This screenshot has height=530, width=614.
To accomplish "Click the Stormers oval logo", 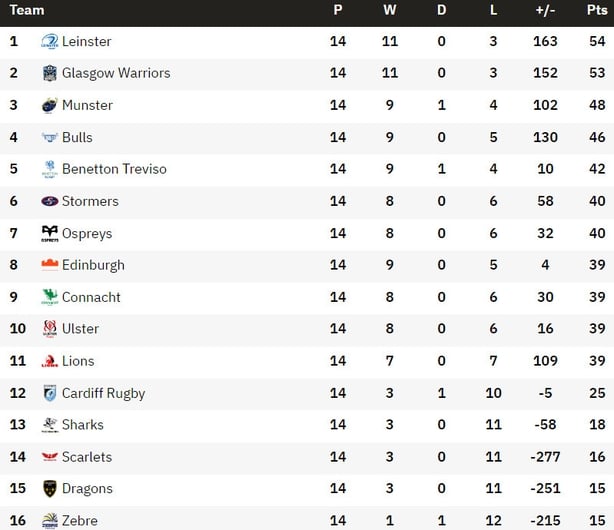I will (49, 201).
